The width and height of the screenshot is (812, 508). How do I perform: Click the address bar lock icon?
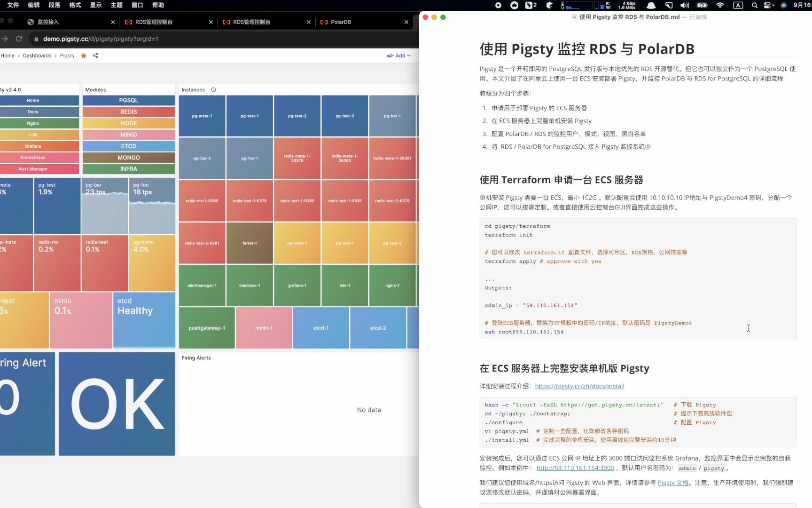pos(36,39)
